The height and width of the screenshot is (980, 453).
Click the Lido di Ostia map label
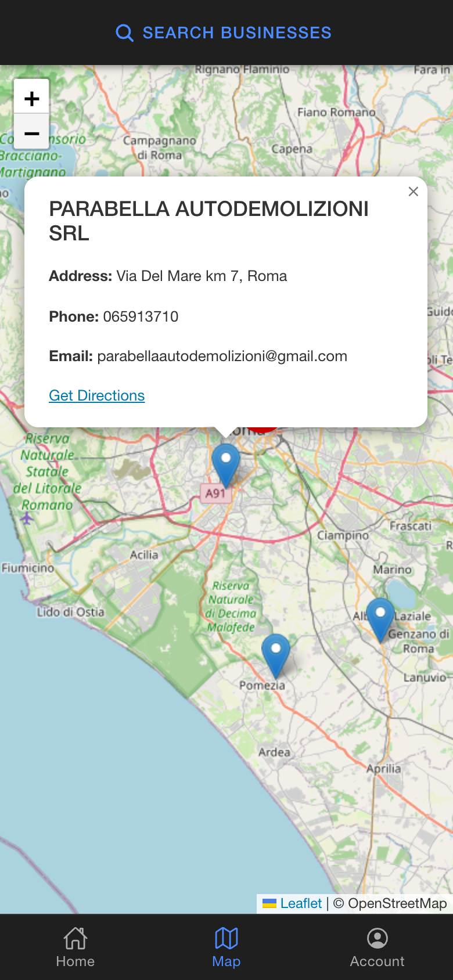coord(71,612)
